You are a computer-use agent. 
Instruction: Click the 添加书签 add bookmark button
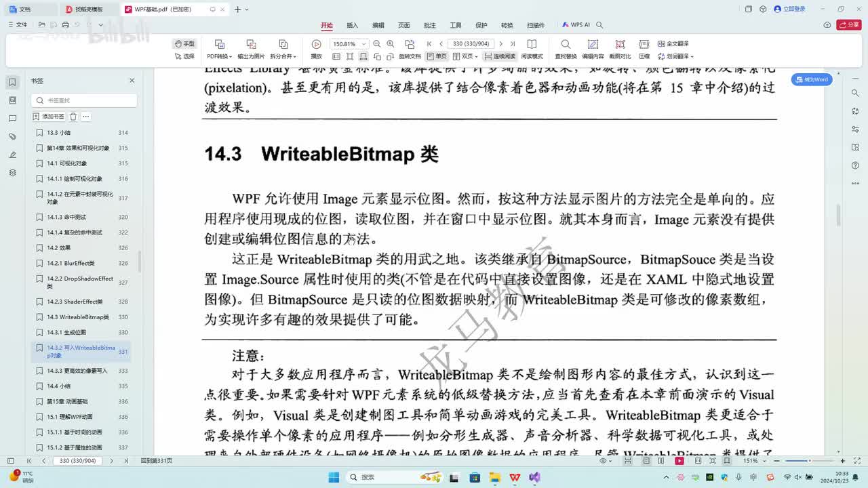pyautogui.click(x=49, y=117)
